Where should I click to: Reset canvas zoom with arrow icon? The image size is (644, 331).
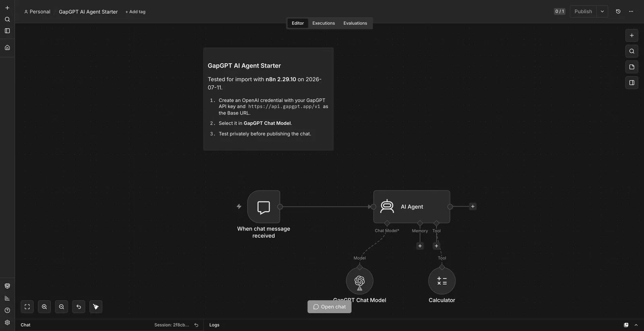tap(78, 307)
